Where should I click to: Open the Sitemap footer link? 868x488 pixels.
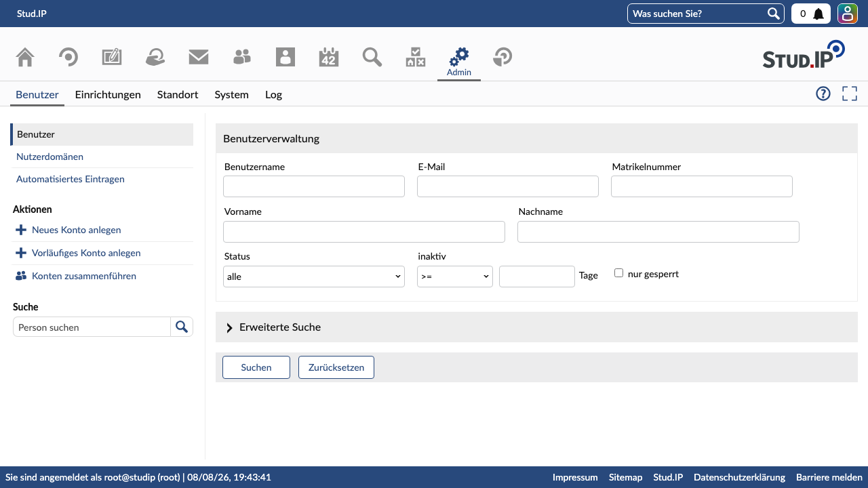pos(625,477)
